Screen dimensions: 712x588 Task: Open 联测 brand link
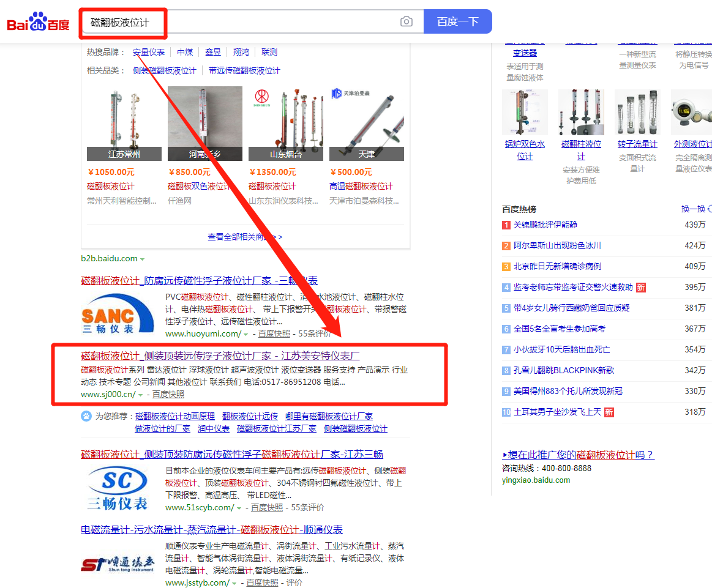[x=269, y=52]
